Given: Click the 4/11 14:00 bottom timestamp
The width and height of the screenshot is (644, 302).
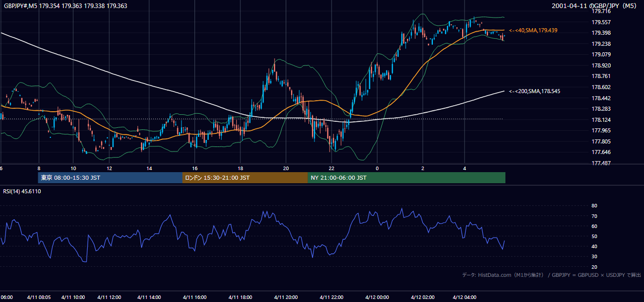Looking at the screenshot, I should tap(149, 297).
